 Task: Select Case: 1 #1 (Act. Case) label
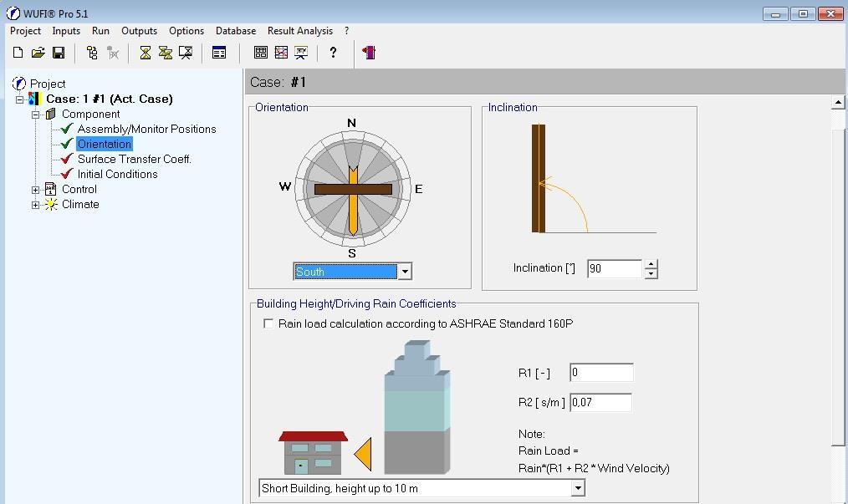click(x=110, y=99)
